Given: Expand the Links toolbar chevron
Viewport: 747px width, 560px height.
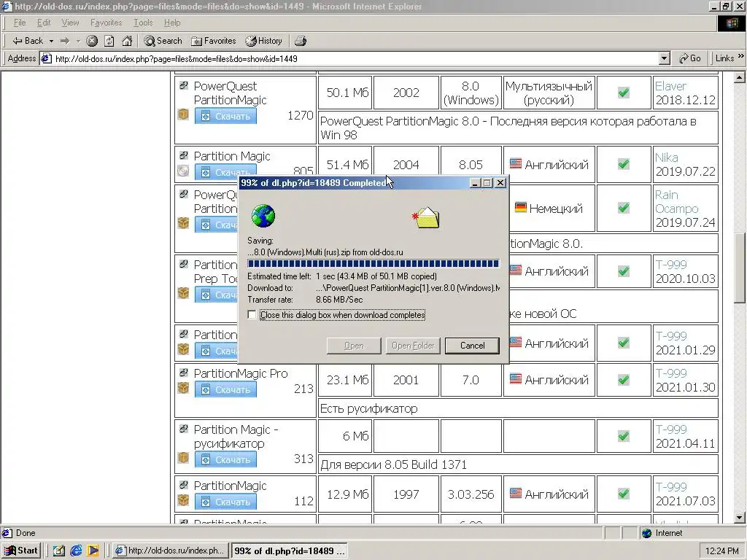Looking at the screenshot, I should tap(741, 57).
